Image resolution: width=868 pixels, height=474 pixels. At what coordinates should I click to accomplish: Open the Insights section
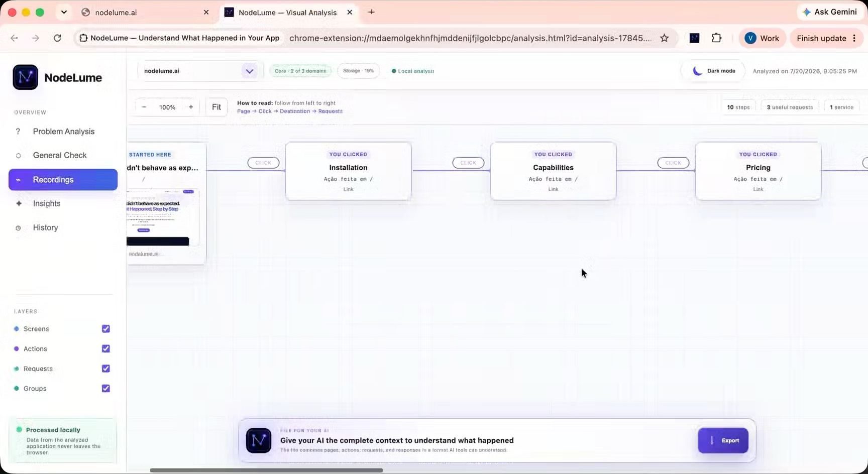coord(63,203)
